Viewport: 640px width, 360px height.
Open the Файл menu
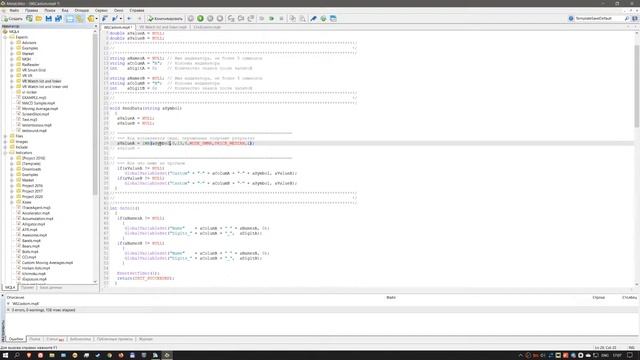pyautogui.click(x=14, y=11)
